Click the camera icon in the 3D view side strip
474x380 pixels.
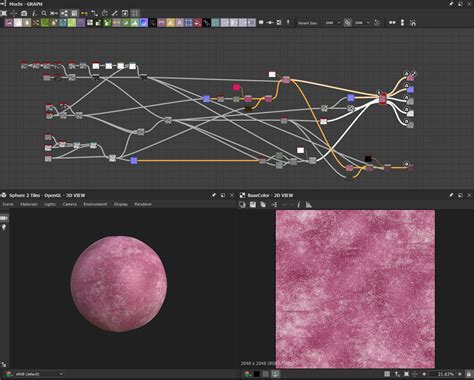coord(4,218)
